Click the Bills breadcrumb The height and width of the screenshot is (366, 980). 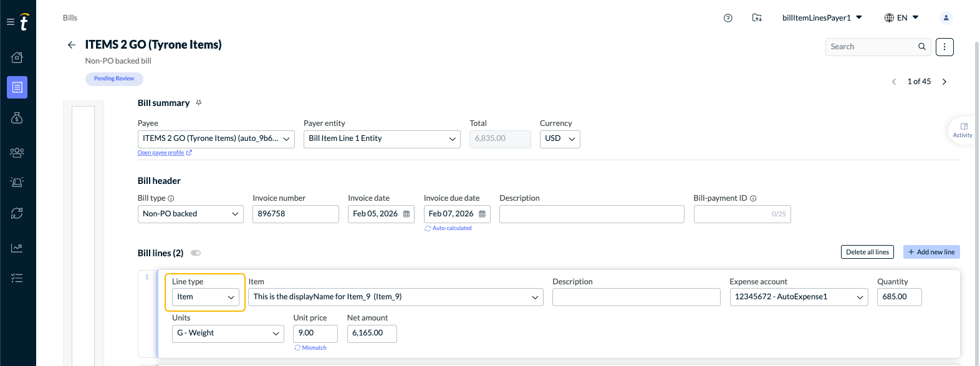(70, 18)
